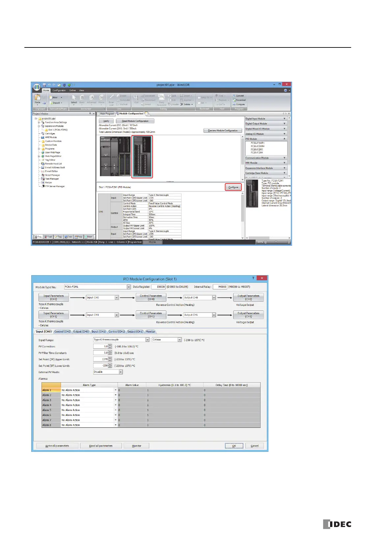Click the zoom slider in status bar
Image resolution: width=392 pixels, height=555 pixels.
click(276, 242)
